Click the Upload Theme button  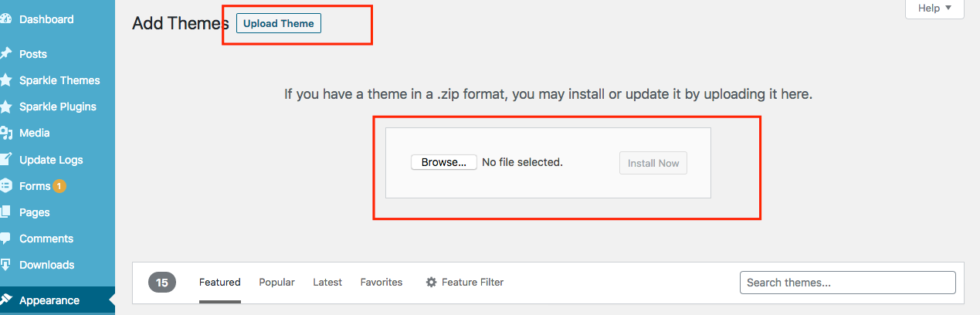[x=279, y=23]
